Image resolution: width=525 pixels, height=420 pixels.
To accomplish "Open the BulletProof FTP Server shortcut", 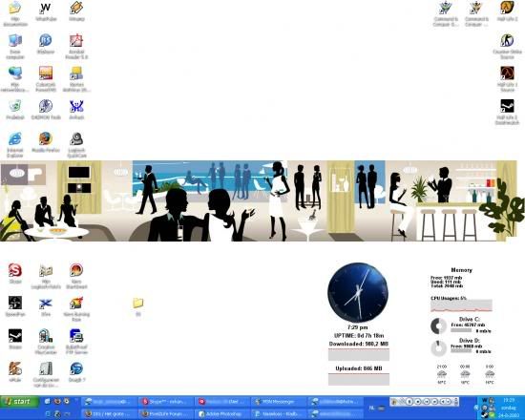I will pos(76,342).
